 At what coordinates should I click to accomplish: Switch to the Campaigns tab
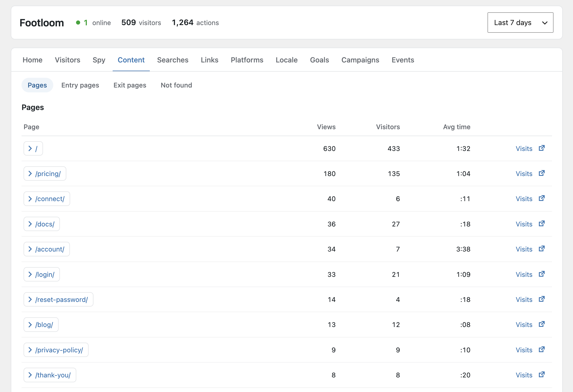(360, 60)
